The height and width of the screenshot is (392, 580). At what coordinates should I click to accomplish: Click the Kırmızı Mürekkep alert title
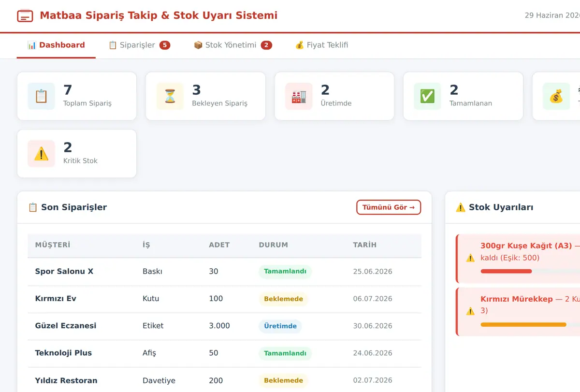tap(517, 299)
